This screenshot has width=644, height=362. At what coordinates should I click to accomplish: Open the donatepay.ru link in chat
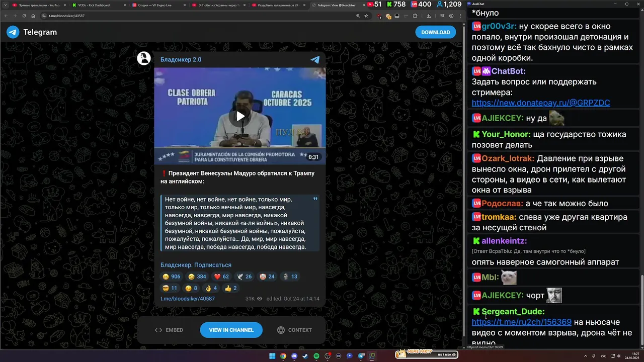[541, 103]
